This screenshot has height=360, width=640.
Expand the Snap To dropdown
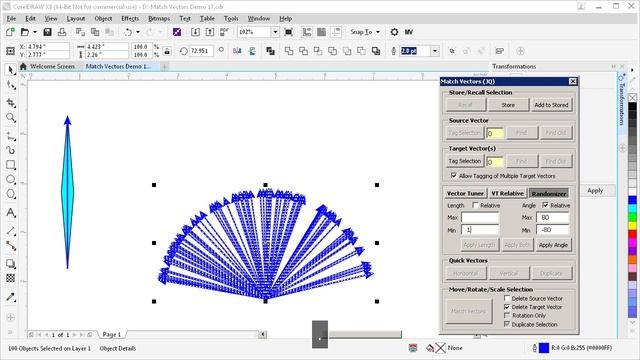coord(378,32)
